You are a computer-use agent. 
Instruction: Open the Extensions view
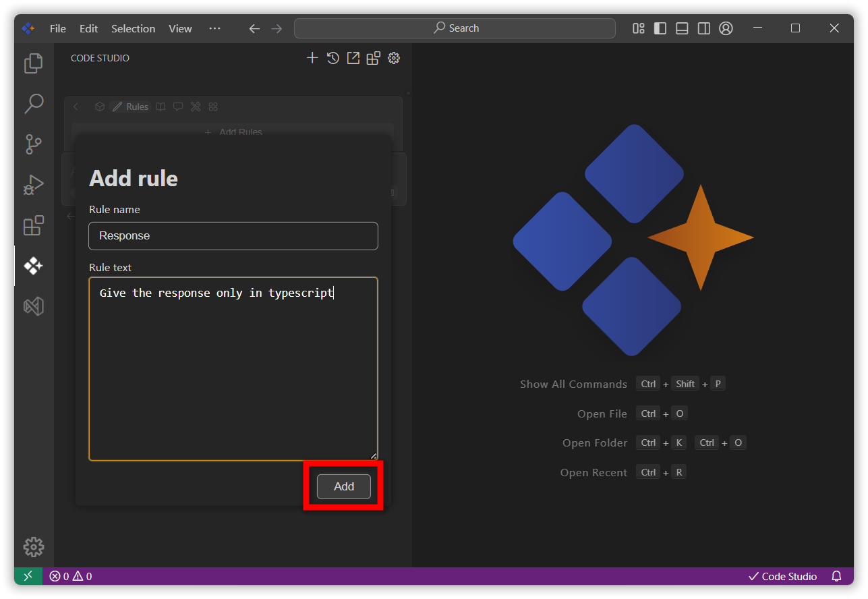34,225
